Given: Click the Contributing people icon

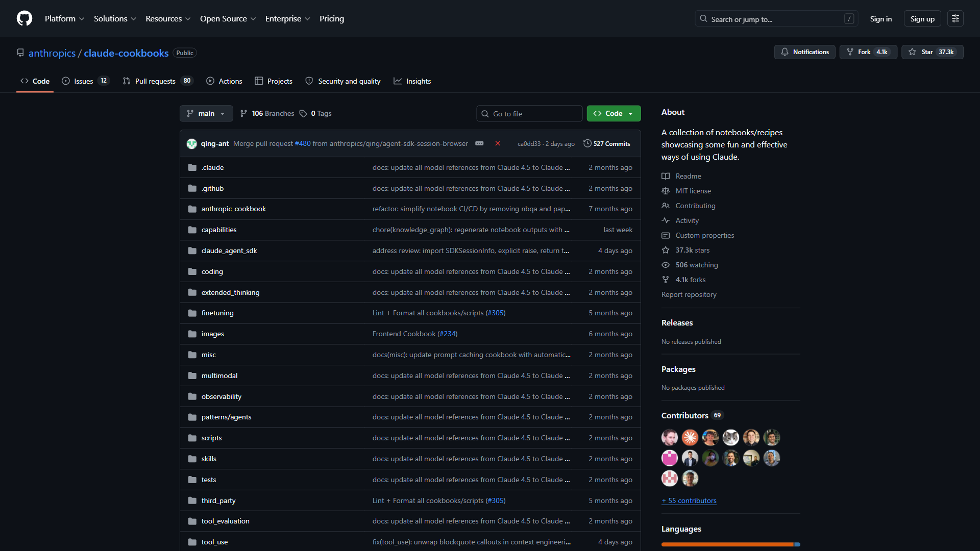Looking at the screenshot, I should tap(666, 206).
